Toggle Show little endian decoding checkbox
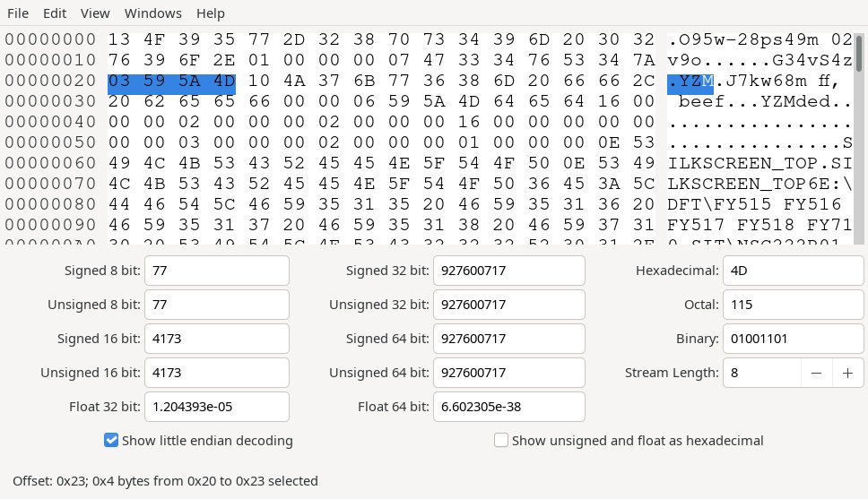868x499 pixels. tap(111, 440)
